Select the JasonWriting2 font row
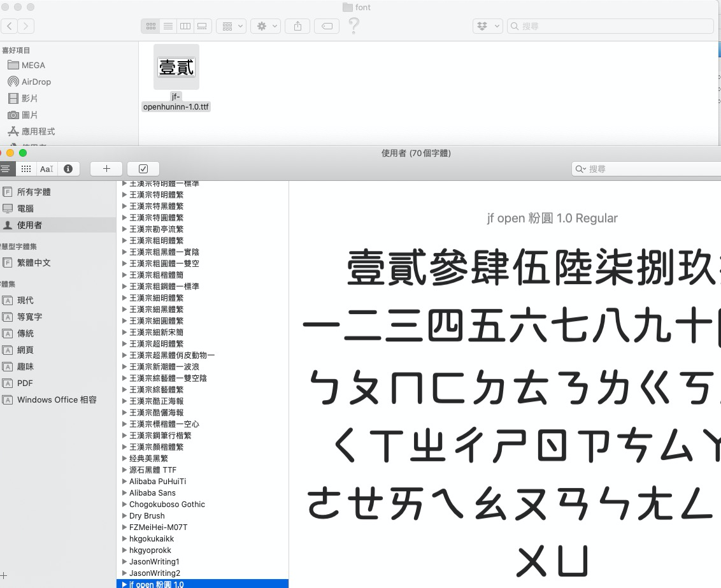 tap(203, 573)
